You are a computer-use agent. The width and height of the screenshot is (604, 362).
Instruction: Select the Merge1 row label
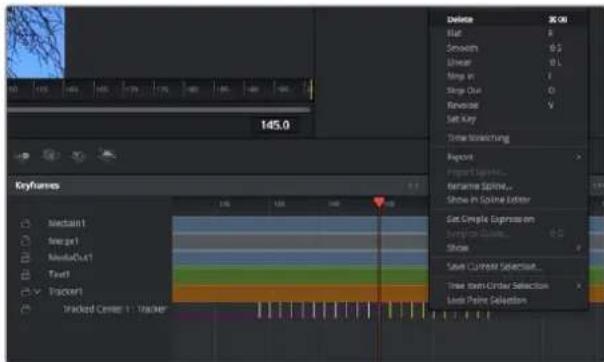(63, 241)
